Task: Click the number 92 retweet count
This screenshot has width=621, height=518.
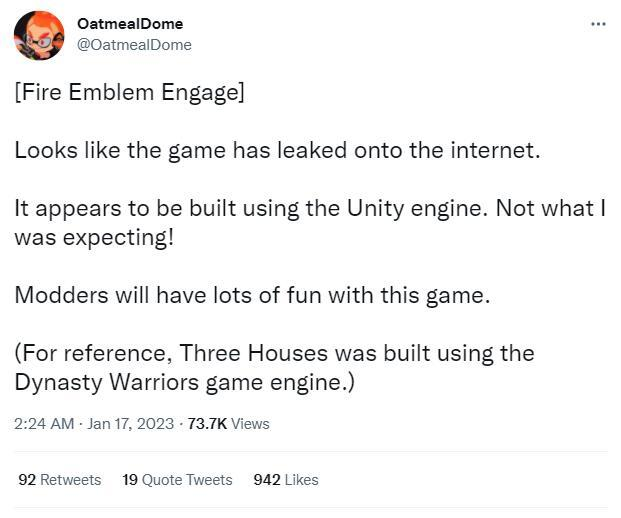Action: click(27, 480)
